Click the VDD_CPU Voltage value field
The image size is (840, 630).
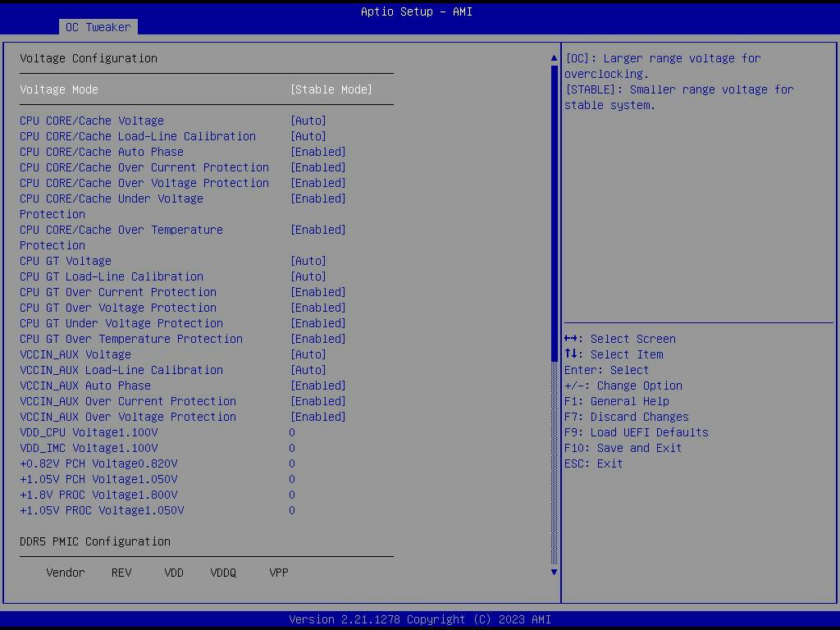(292, 432)
